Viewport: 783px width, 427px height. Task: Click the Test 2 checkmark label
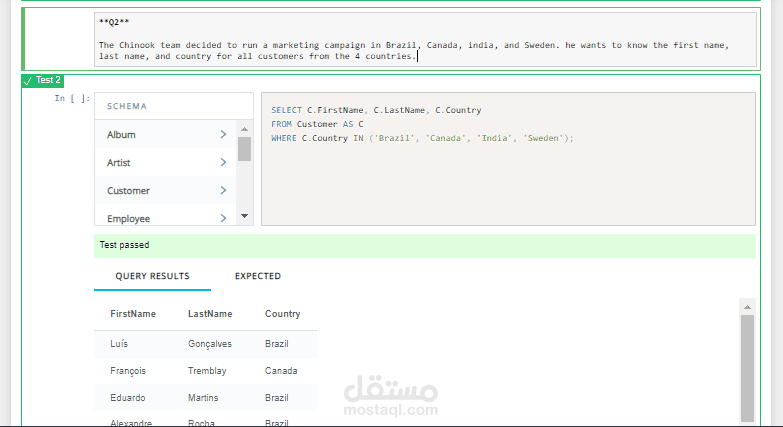pyautogui.click(x=43, y=80)
